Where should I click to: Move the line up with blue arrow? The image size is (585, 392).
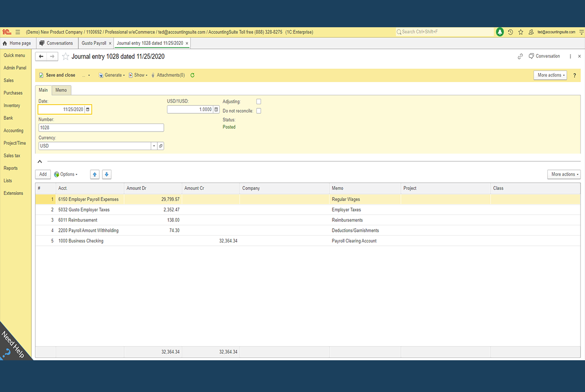95,174
